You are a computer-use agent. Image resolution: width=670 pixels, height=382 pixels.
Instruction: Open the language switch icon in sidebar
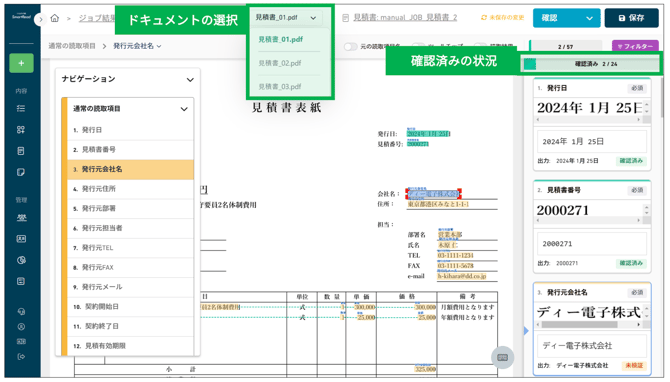coord(21,342)
